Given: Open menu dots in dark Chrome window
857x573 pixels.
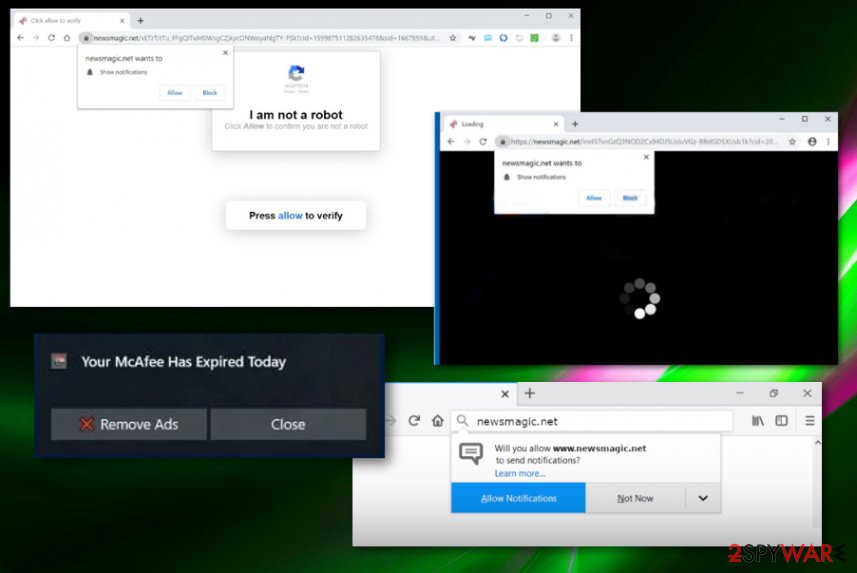Looking at the screenshot, I should [828, 142].
